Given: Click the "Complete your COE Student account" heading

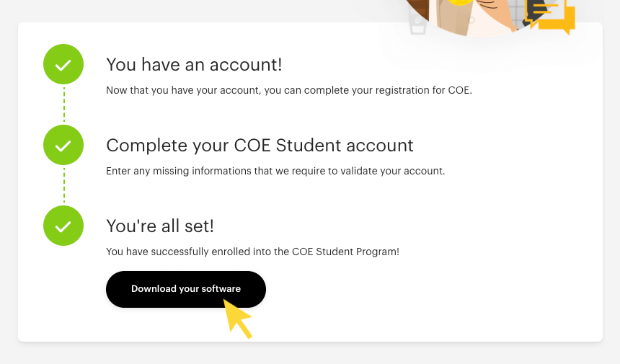Looking at the screenshot, I should [x=260, y=145].
